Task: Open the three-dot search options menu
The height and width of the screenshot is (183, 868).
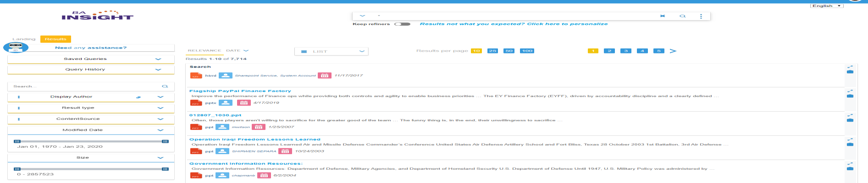Action: click(x=701, y=16)
